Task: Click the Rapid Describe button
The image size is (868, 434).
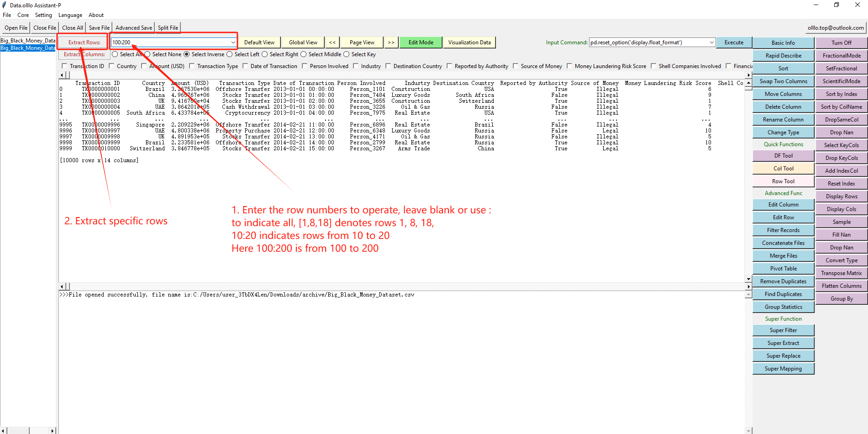Action: [x=783, y=56]
